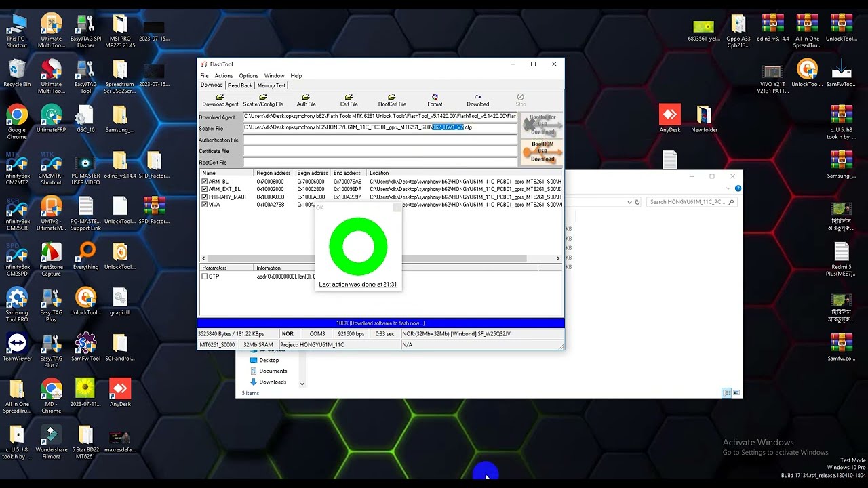Select BootROM USB Download mode

[x=542, y=152]
